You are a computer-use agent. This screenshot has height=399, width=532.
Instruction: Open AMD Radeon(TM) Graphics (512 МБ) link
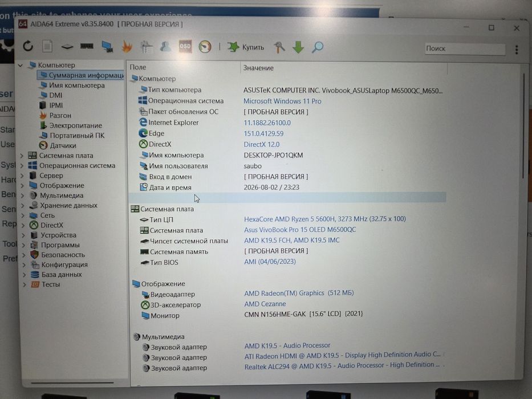point(299,293)
